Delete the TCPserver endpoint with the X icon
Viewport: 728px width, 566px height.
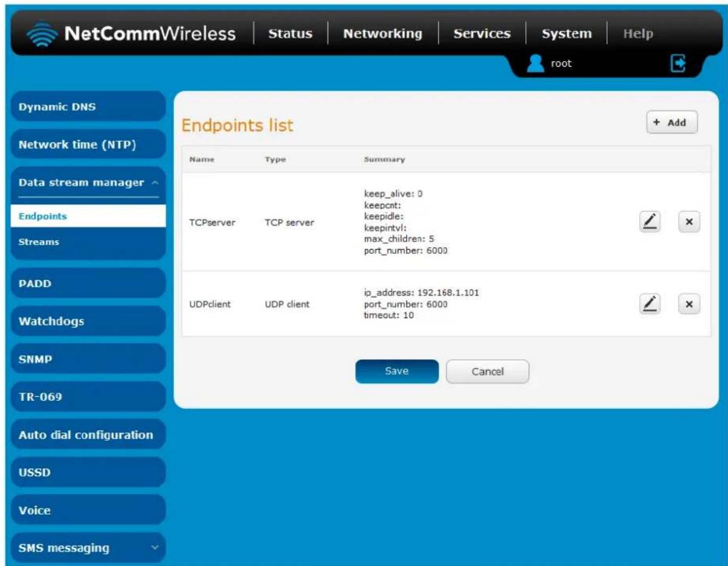(x=689, y=222)
